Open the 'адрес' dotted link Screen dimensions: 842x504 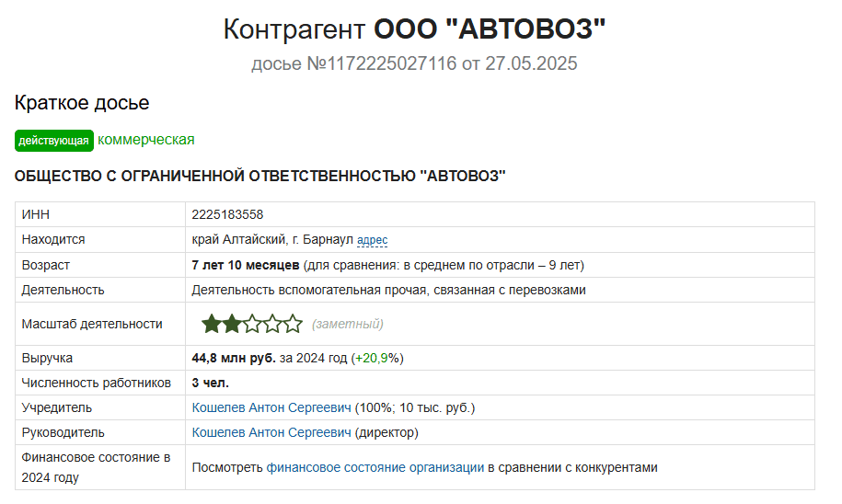coord(372,240)
